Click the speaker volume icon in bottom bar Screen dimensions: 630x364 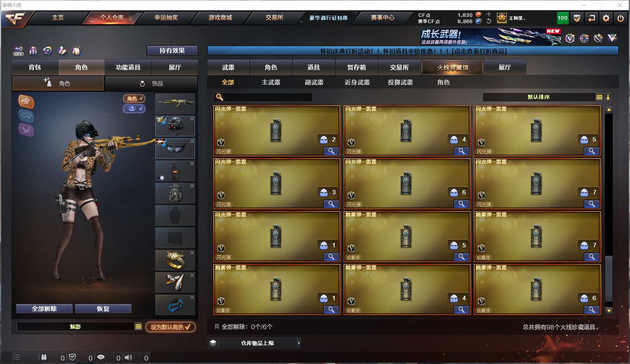click(128, 357)
